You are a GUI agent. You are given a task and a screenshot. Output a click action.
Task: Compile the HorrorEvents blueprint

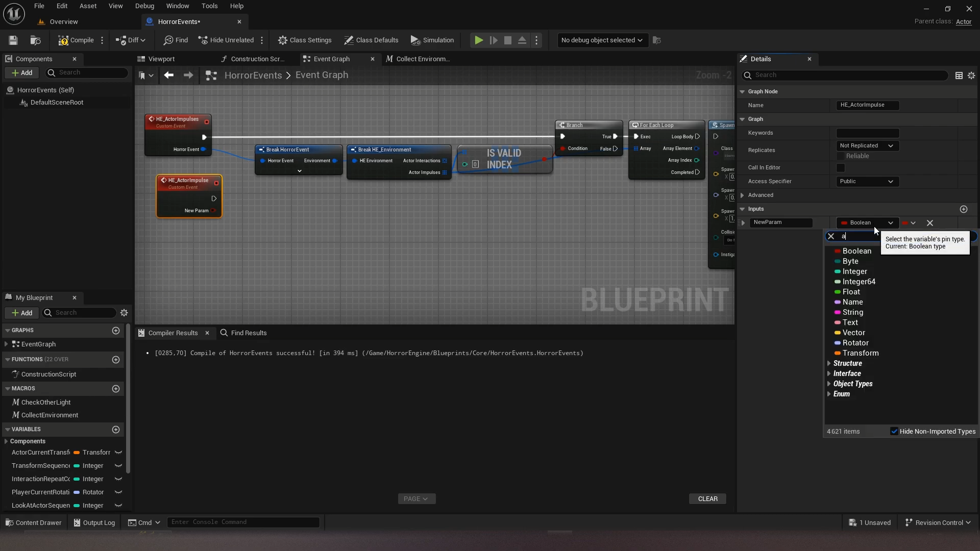tap(76, 40)
